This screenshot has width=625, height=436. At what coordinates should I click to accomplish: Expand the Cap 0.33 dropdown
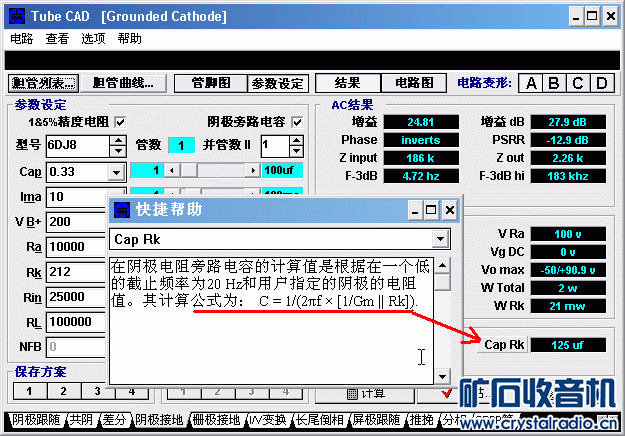pos(116,173)
